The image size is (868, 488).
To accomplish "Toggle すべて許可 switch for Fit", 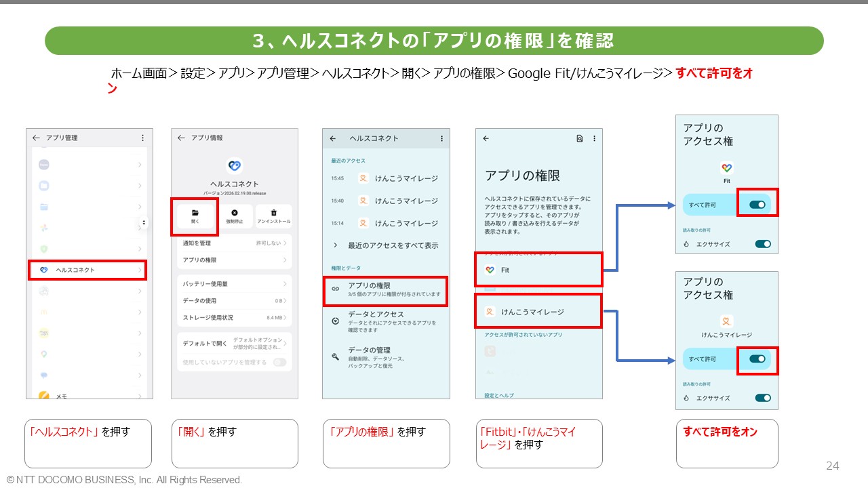I will (757, 204).
